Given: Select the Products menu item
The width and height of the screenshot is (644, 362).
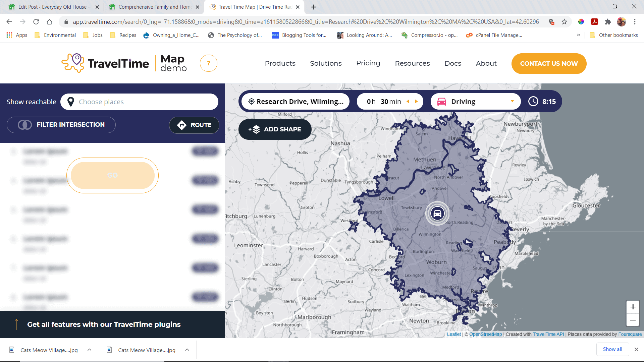Looking at the screenshot, I should pos(280,63).
